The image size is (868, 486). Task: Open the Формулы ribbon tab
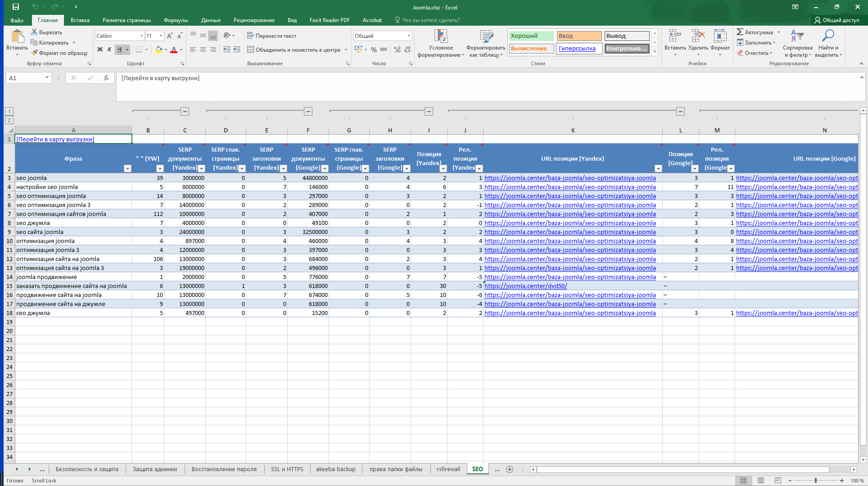(x=176, y=20)
